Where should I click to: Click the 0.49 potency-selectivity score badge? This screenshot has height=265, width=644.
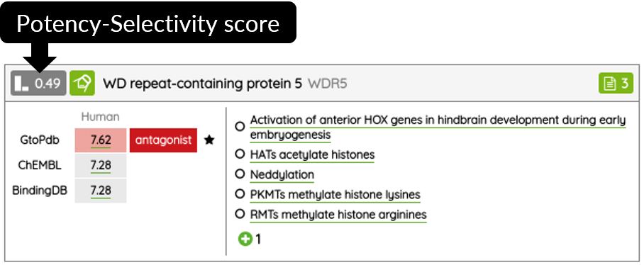click(x=38, y=84)
